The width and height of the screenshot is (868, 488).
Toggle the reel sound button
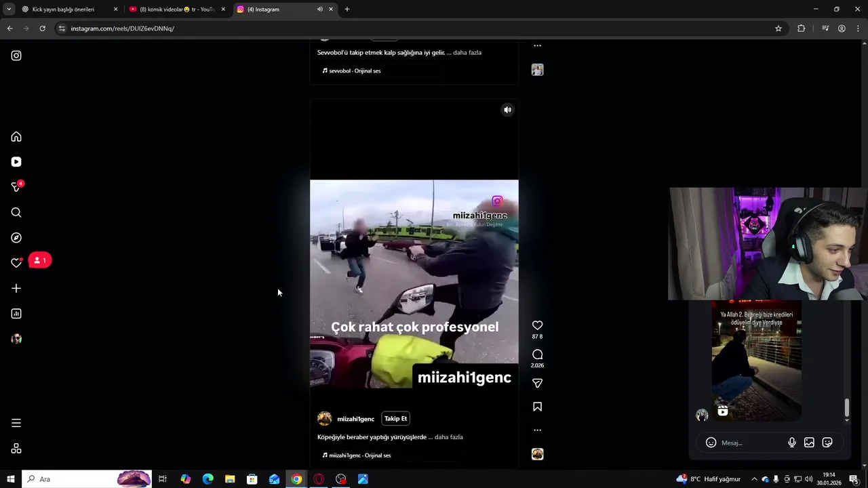click(x=507, y=110)
